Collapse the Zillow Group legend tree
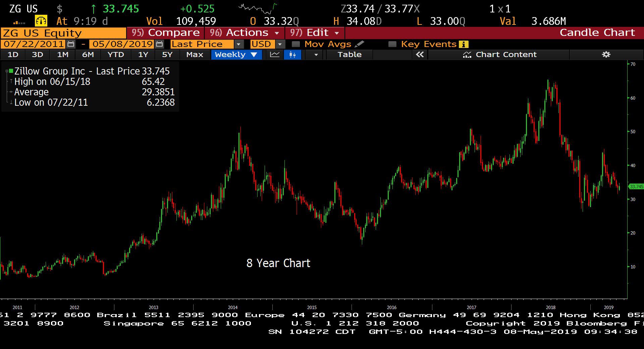Image resolution: width=644 pixels, height=349 pixels. [x=7, y=71]
